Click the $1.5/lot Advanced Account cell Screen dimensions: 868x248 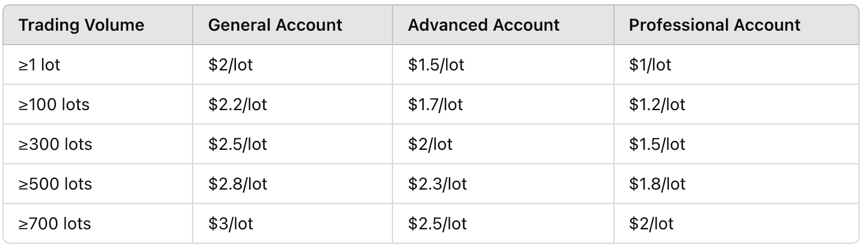(x=436, y=64)
